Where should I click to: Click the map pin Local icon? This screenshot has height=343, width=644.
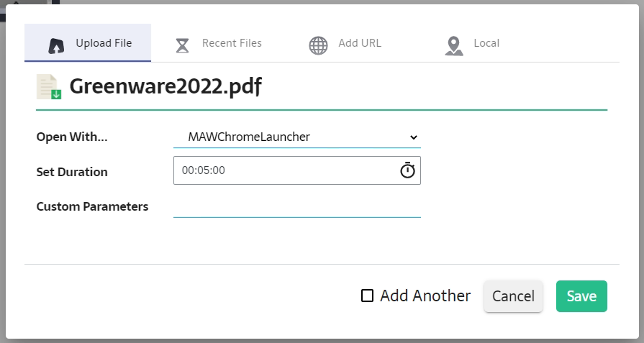[x=453, y=45]
